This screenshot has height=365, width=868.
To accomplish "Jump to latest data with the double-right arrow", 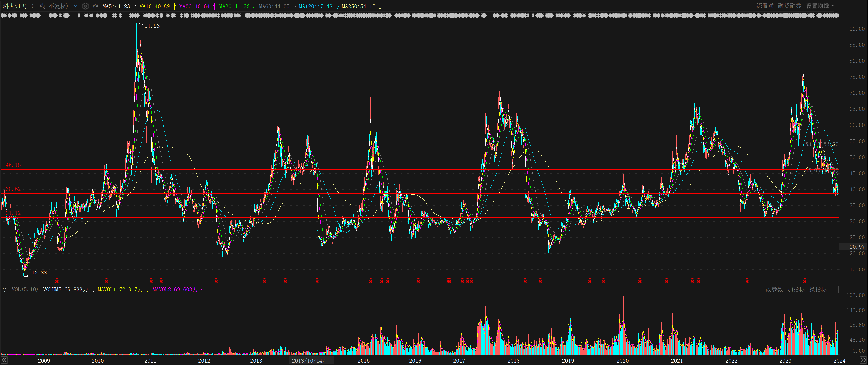I will click(863, 360).
